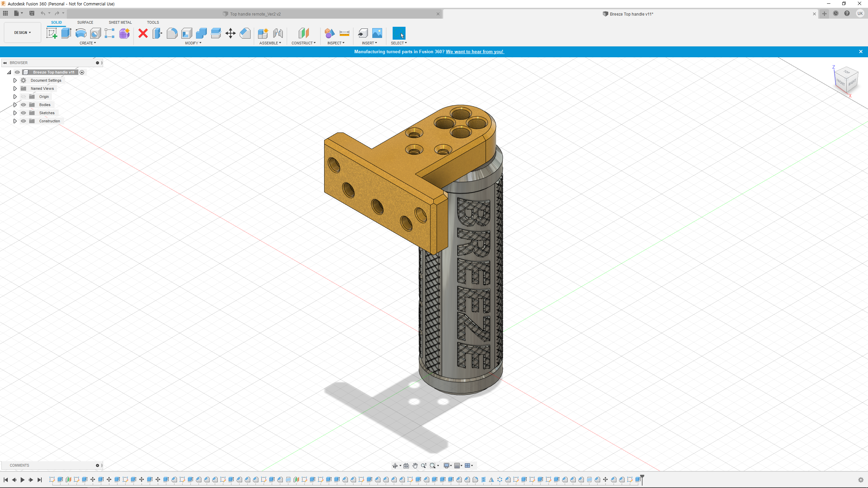868x488 pixels.
Task: Click the Extrude tool icon
Action: (x=66, y=33)
